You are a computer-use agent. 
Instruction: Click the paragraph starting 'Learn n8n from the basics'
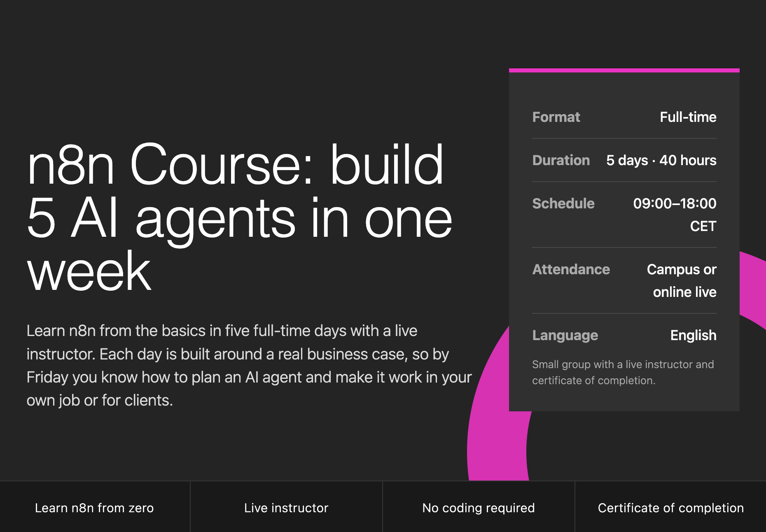tap(249, 366)
